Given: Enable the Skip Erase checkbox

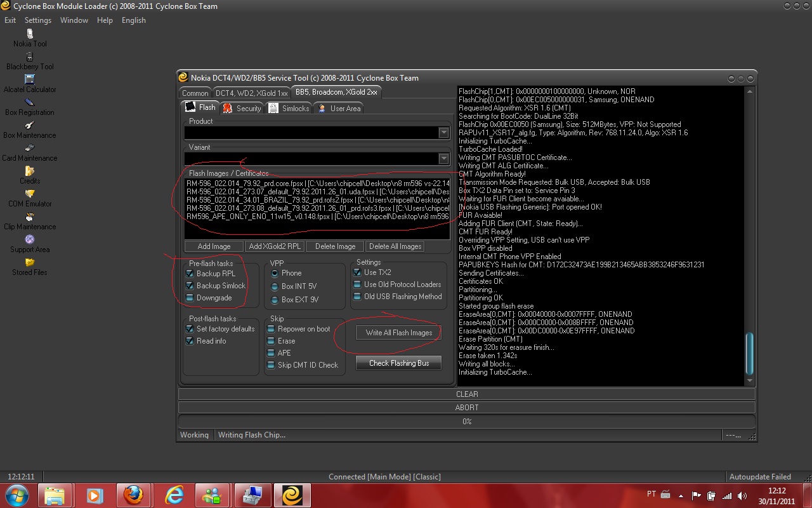Looking at the screenshot, I should click(271, 341).
